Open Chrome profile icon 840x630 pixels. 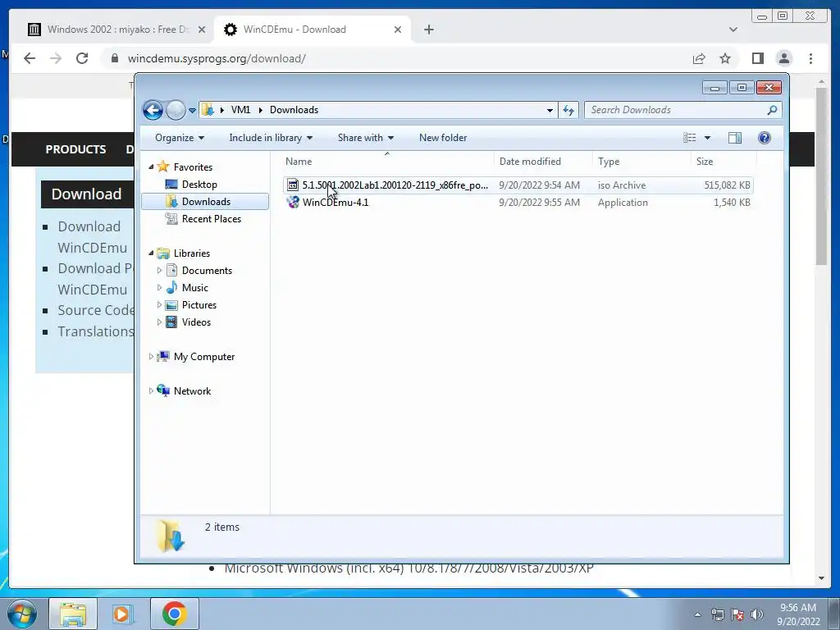click(x=784, y=58)
